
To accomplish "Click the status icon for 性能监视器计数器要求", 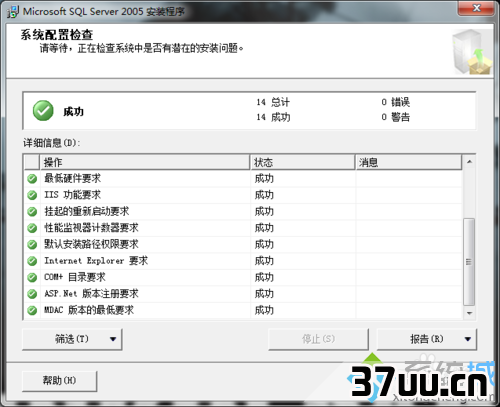I will click(32, 228).
